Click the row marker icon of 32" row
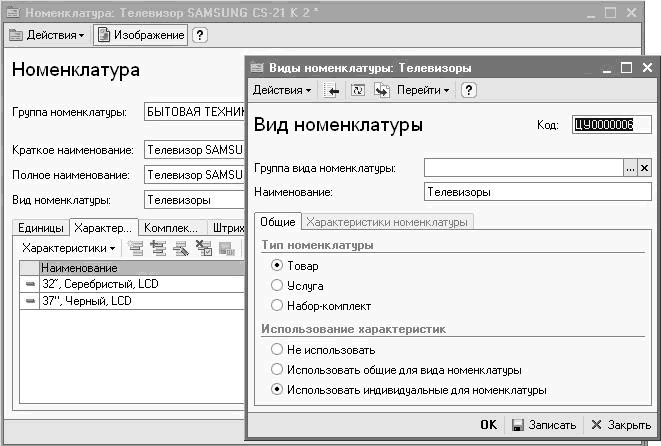The image size is (661, 446). tap(30, 284)
